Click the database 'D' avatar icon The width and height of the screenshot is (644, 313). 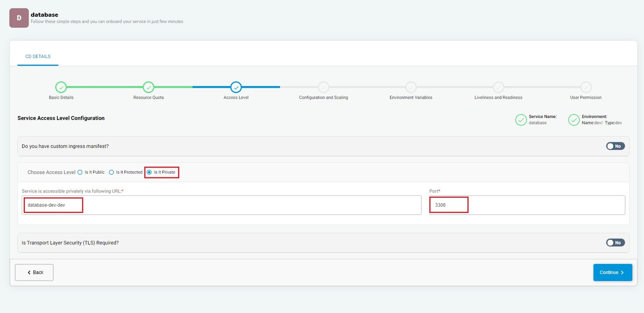point(19,18)
